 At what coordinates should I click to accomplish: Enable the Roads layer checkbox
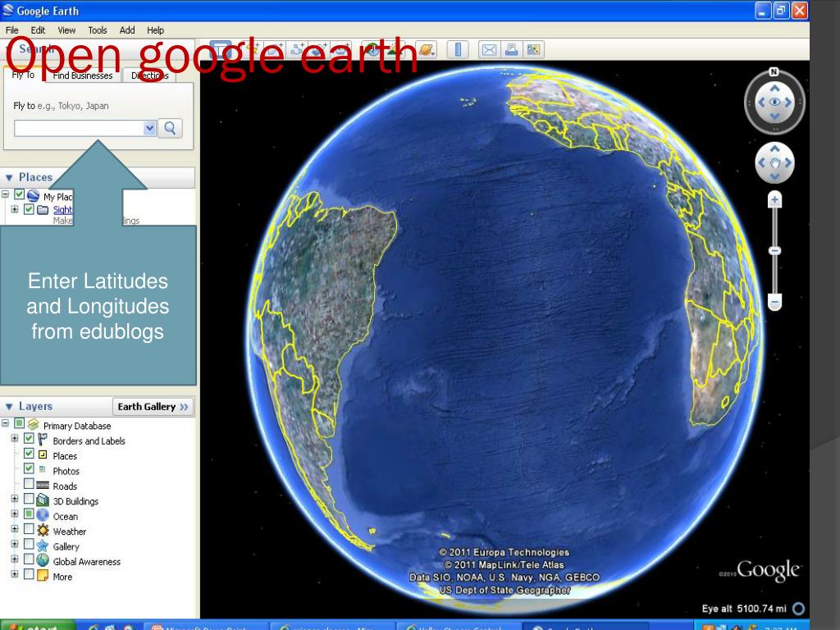tap(29, 483)
